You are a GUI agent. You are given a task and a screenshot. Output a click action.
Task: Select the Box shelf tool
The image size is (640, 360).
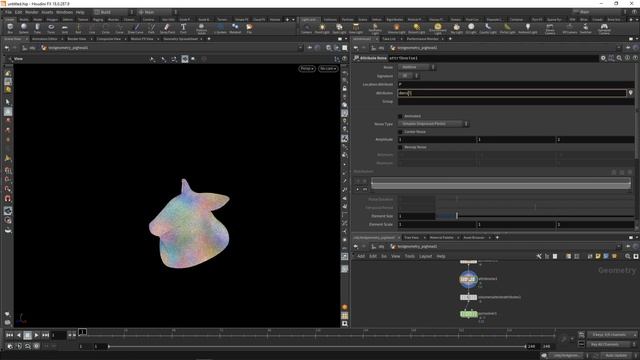pyautogui.click(x=10, y=28)
